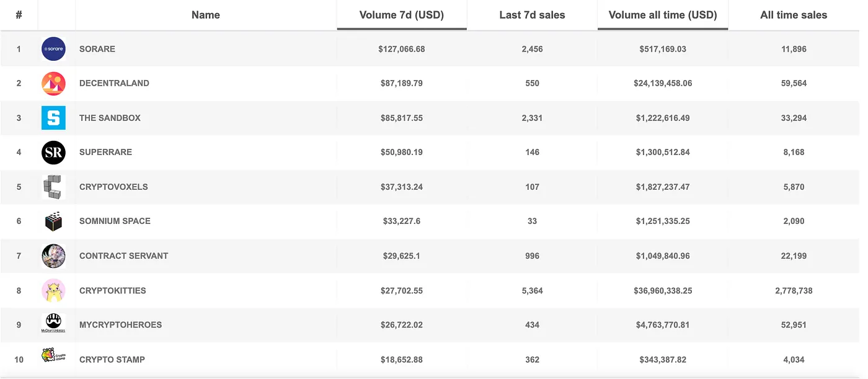The image size is (868, 379).
Task: Open the SOMNIUM SPACE project link
Action: pyautogui.click(x=115, y=221)
